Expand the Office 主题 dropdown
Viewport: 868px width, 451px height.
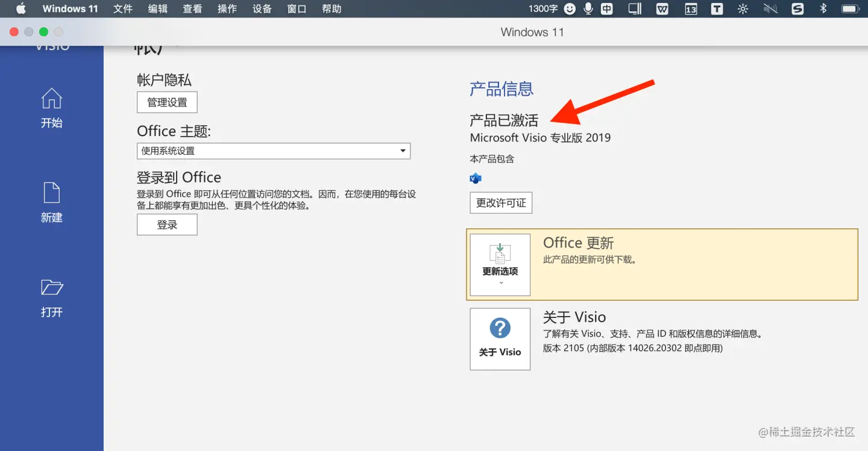274,151
